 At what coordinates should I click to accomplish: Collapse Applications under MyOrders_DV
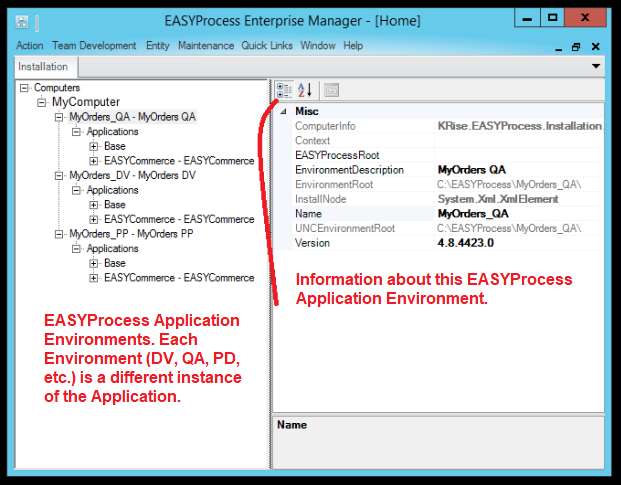point(76,190)
